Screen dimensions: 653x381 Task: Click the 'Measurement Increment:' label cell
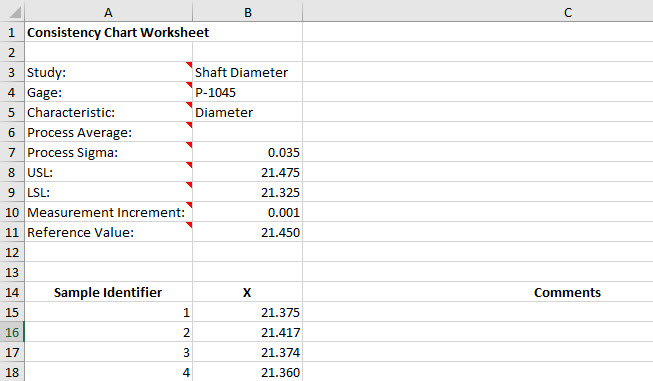pyautogui.click(x=108, y=212)
